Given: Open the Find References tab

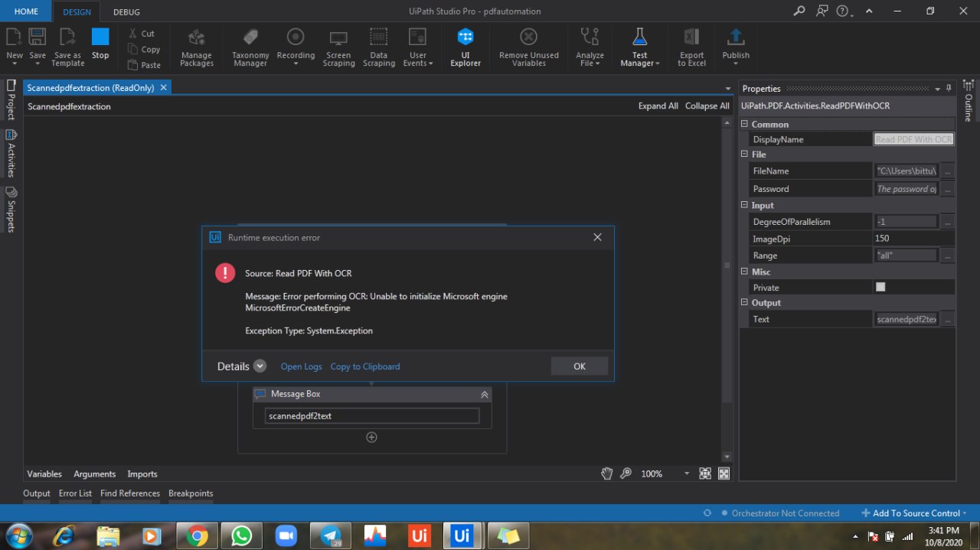Looking at the screenshot, I should 130,493.
